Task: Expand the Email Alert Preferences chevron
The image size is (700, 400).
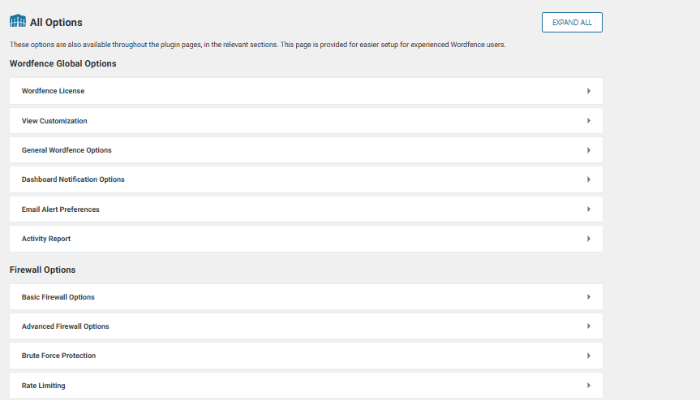Action: point(588,209)
